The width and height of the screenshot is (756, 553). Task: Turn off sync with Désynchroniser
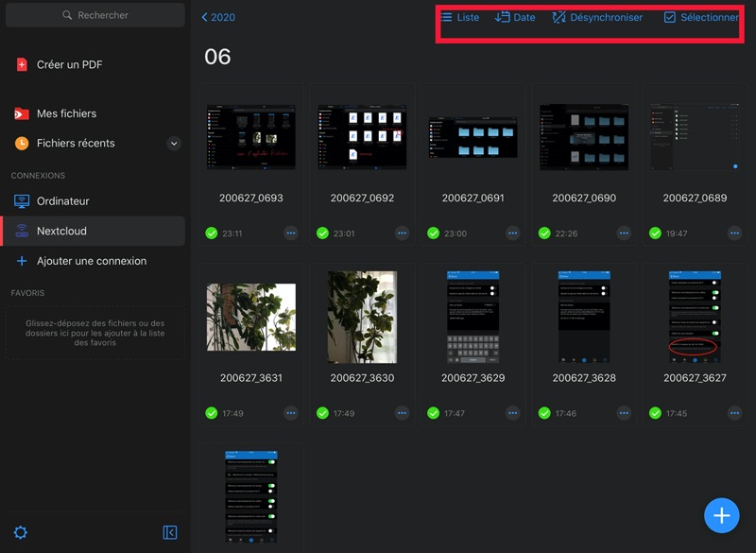596,17
